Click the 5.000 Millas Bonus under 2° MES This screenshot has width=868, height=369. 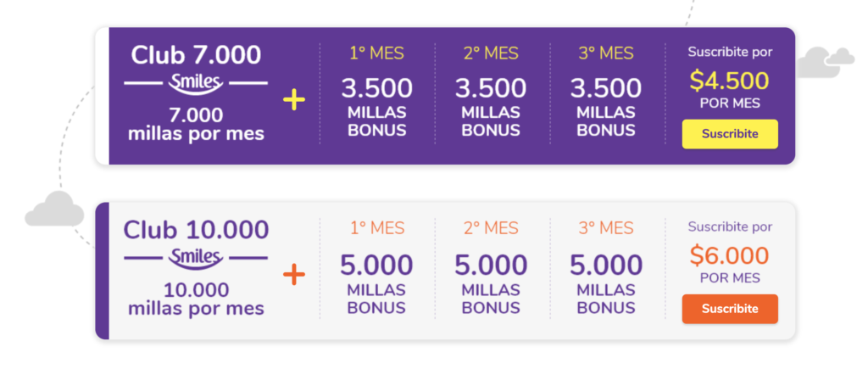[x=491, y=283]
